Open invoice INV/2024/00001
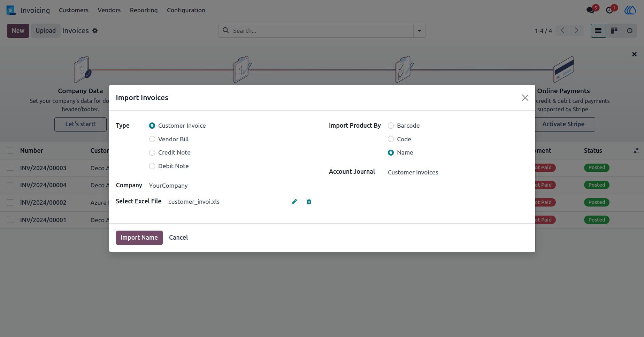Screen dimensions: 644x337 point(43,220)
